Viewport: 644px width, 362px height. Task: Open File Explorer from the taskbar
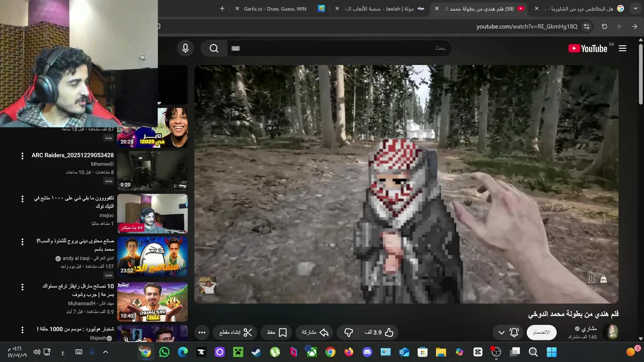click(x=441, y=352)
